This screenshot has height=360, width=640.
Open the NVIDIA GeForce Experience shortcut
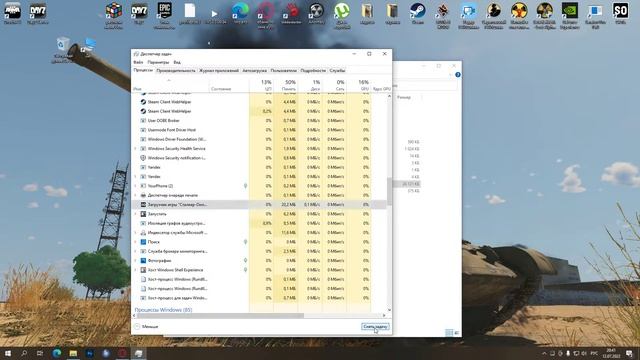pyautogui.click(x=569, y=11)
